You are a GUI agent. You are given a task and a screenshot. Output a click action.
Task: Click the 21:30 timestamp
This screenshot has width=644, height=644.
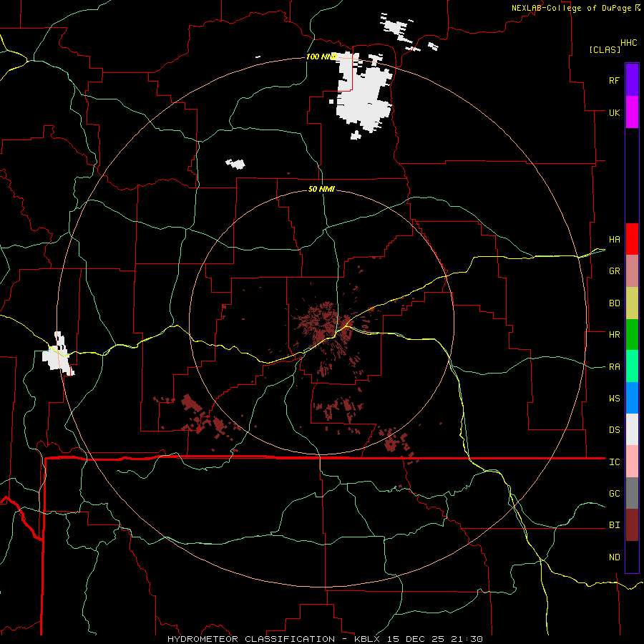tap(465, 639)
